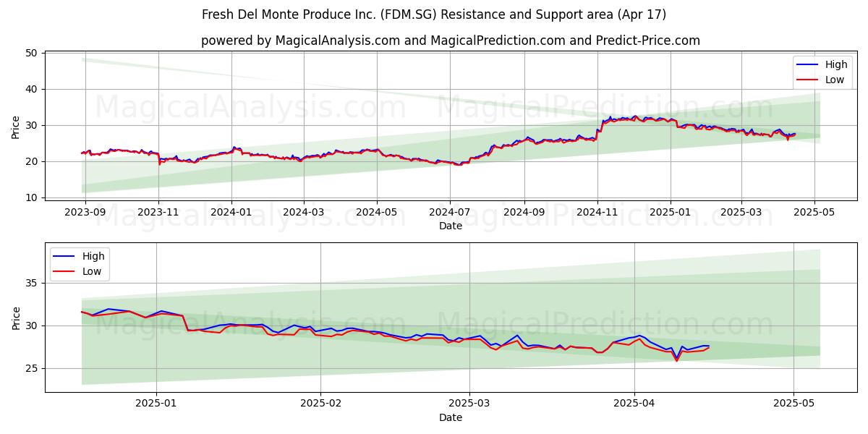Click the 'Price' y-axis label of top chart

coord(16,127)
